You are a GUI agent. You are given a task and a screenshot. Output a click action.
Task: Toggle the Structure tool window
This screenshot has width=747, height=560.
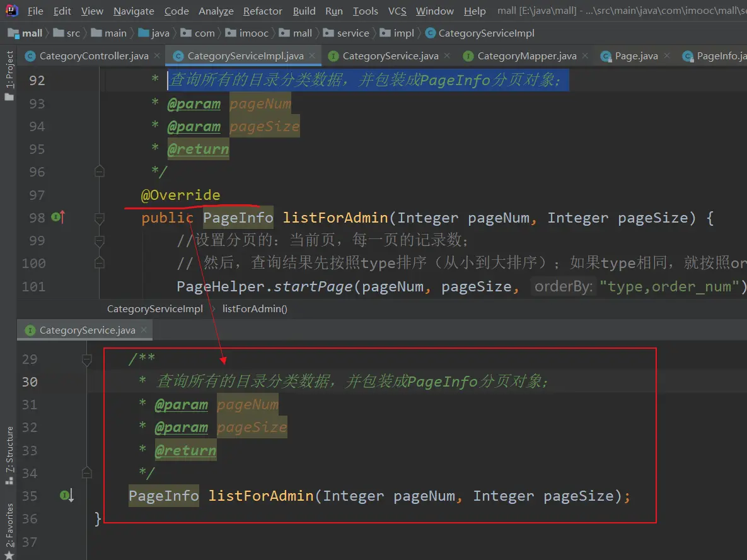pos(9,454)
